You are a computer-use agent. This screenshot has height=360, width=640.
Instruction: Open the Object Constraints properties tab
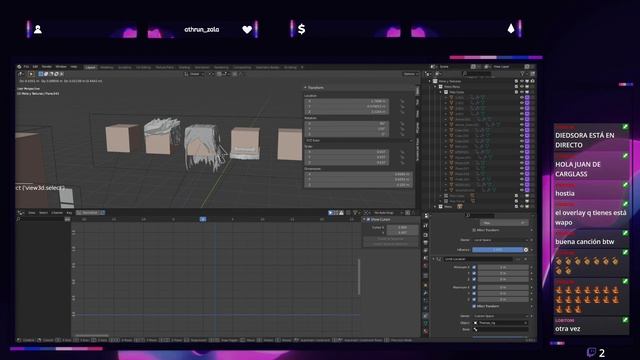(x=426, y=316)
